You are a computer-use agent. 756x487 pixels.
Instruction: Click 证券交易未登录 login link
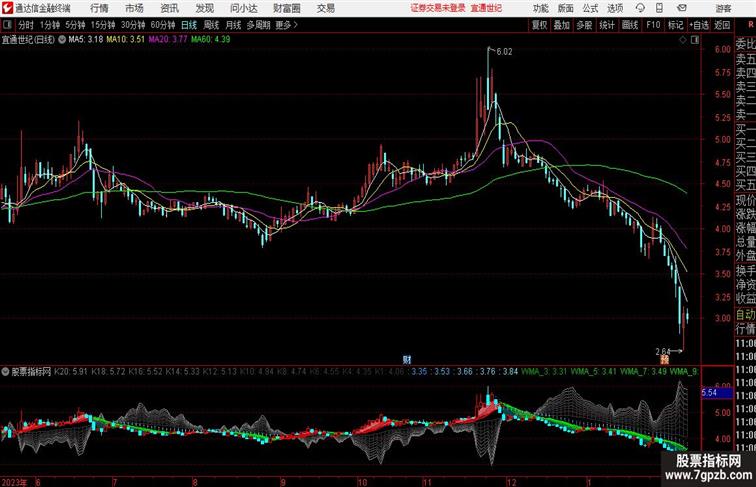[x=438, y=8]
